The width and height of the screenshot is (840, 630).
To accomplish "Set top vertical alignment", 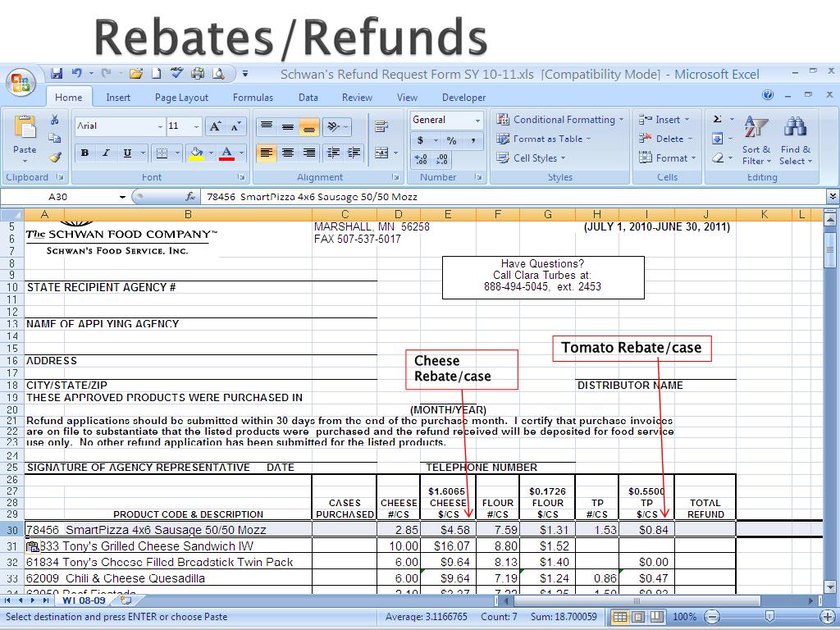I will point(267,126).
